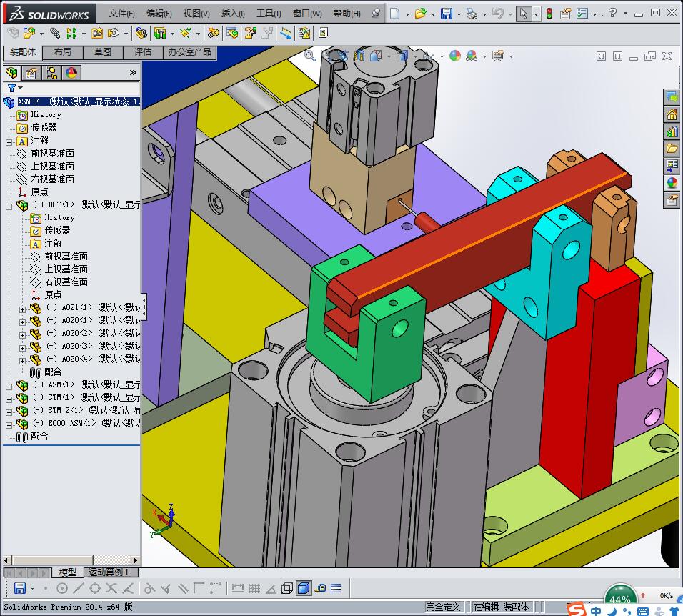This screenshot has width=683, height=616.
Task: Click the Instant3D icon at toolbar end
Action: point(323,33)
